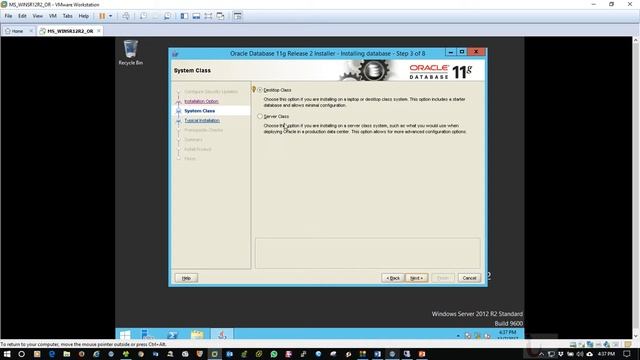Open File Explorer in guest taskbar
The image size is (640, 360).
click(197, 335)
